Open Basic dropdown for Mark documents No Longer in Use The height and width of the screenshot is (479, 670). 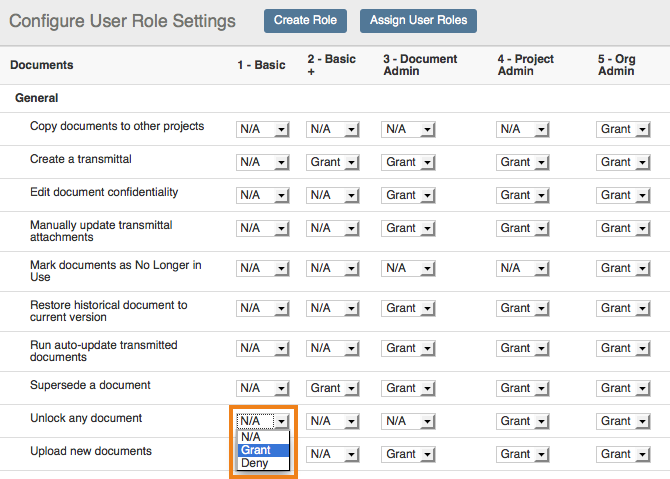point(262,268)
